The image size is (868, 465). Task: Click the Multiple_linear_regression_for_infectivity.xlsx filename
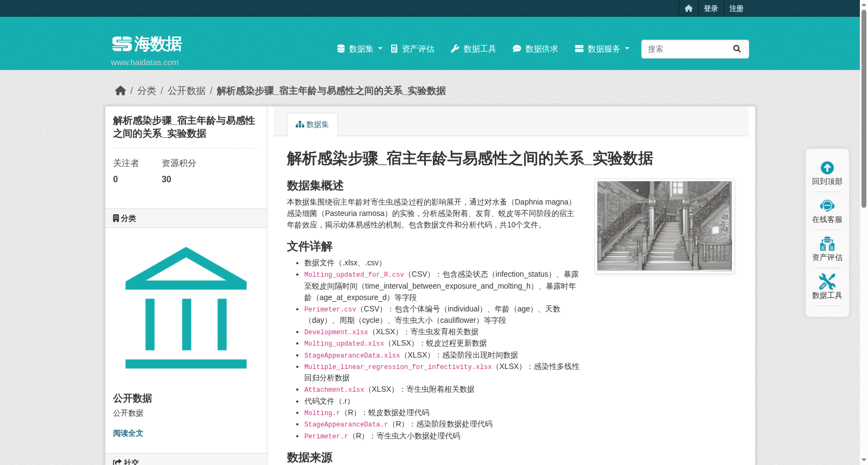click(398, 367)
